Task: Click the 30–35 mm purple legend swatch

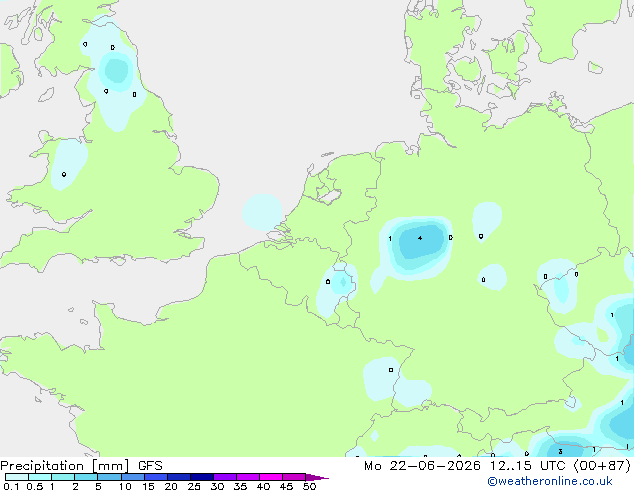Action: point(225,477)
